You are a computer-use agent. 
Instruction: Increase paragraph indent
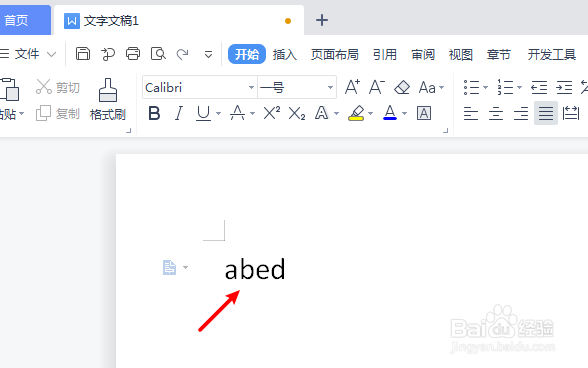564,87
